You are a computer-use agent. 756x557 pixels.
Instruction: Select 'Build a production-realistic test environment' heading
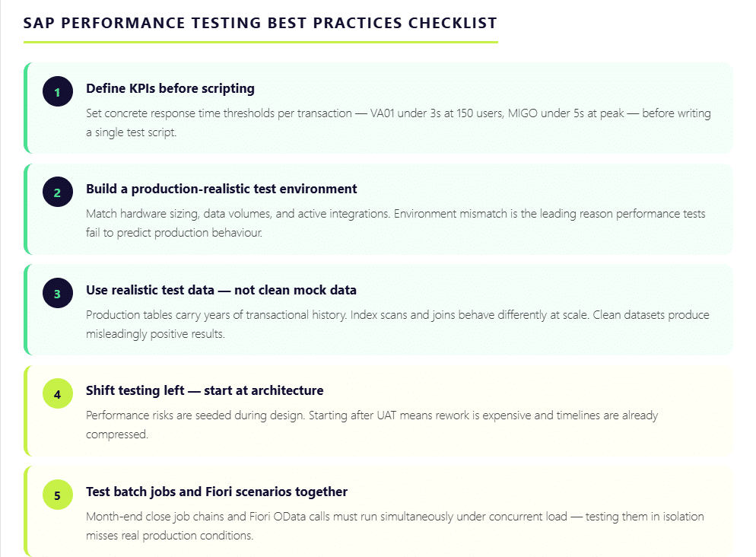click(x=221, y=189)
